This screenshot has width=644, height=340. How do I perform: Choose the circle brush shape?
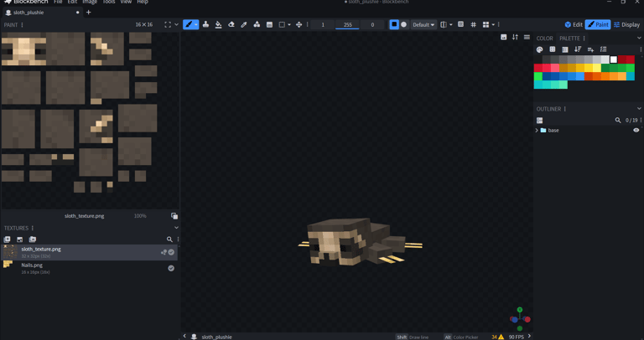point(403,24)
